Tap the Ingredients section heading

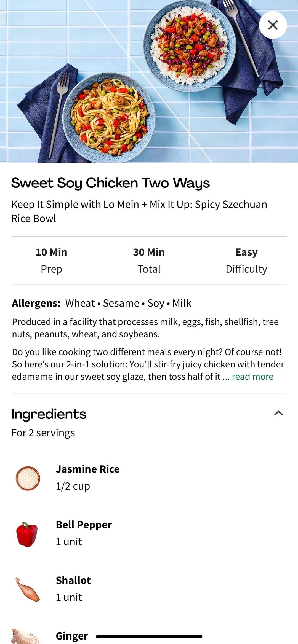coord(49,414)
